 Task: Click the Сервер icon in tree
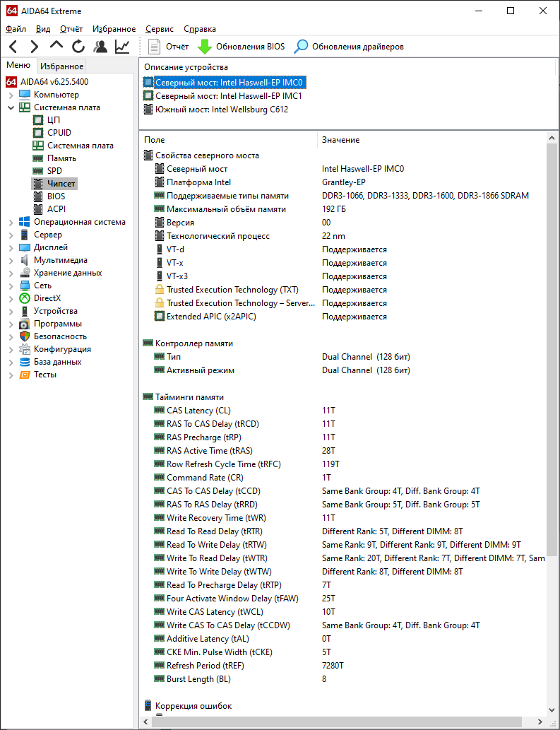tap(25, 235)
